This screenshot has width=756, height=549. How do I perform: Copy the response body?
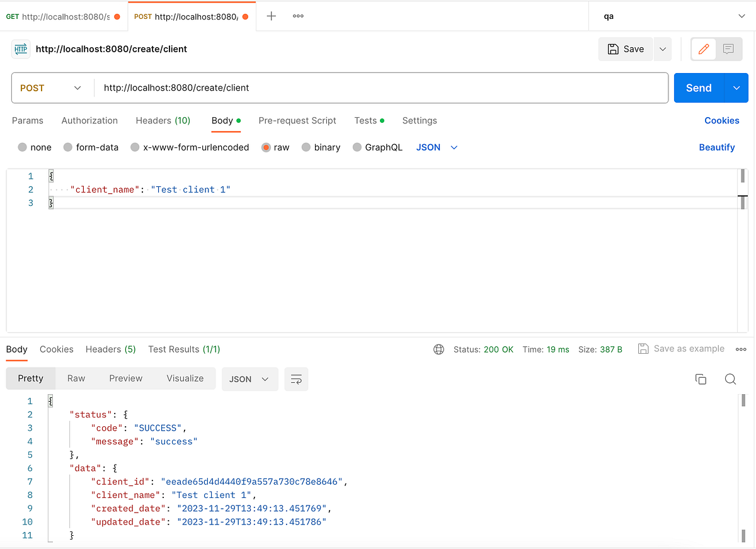point(701,379)
